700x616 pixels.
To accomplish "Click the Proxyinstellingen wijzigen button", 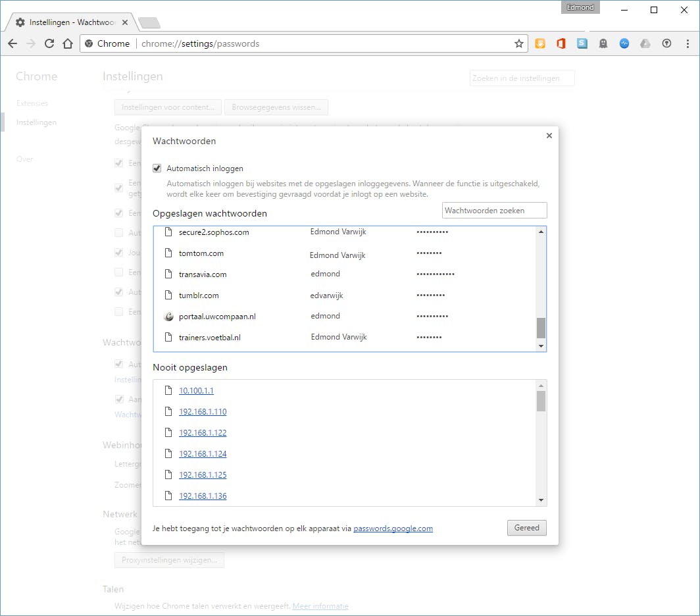I will (169, 559).
